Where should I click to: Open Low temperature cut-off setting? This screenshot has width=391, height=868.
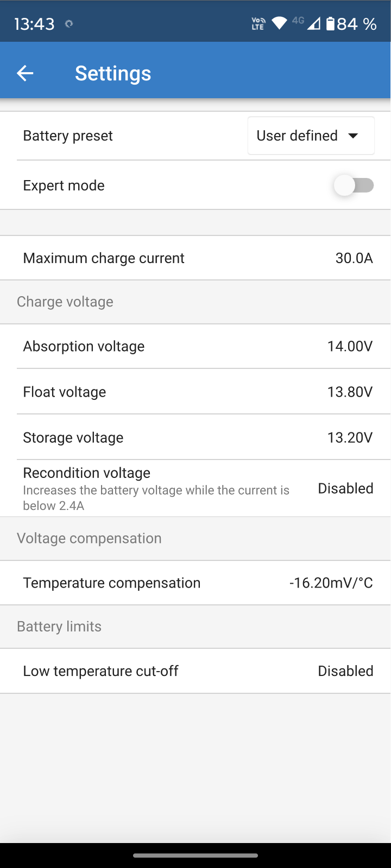(195, 671)
